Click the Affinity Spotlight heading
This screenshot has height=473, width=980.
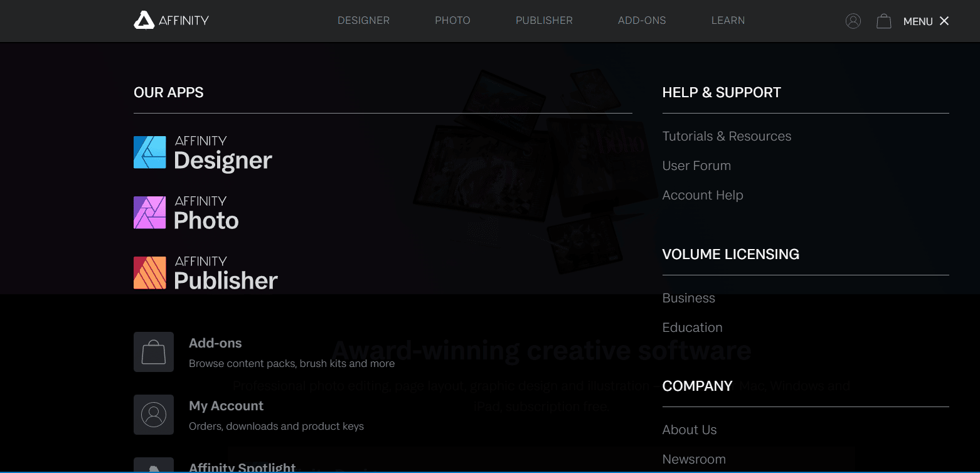[x=242, y=467]
